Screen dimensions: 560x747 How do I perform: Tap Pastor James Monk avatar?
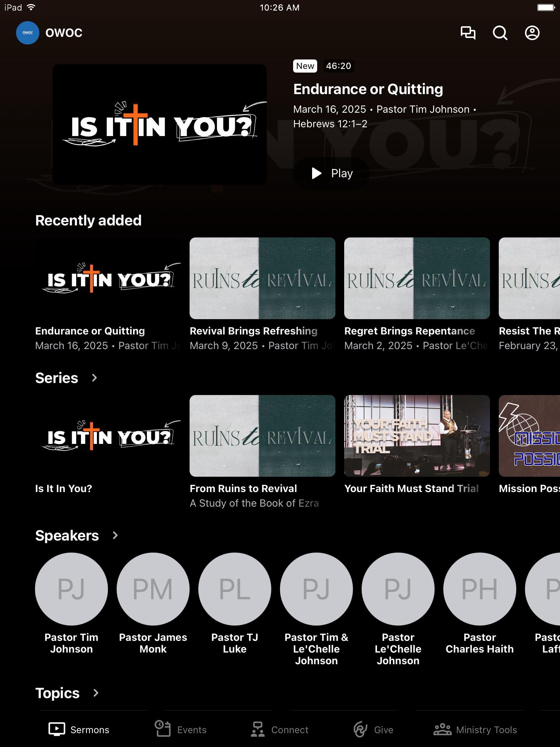coord(153,589)
